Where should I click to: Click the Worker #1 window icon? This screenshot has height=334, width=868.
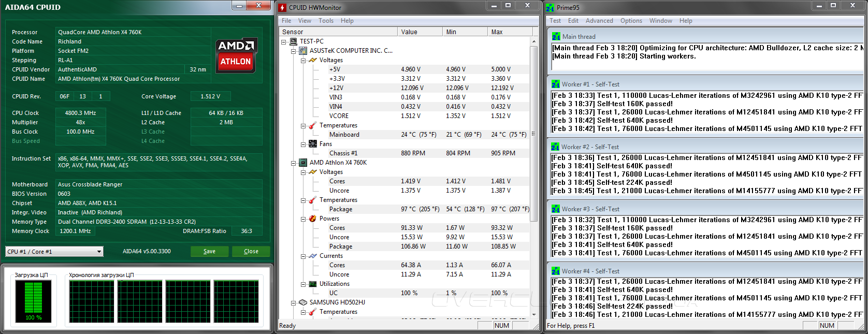556,84
